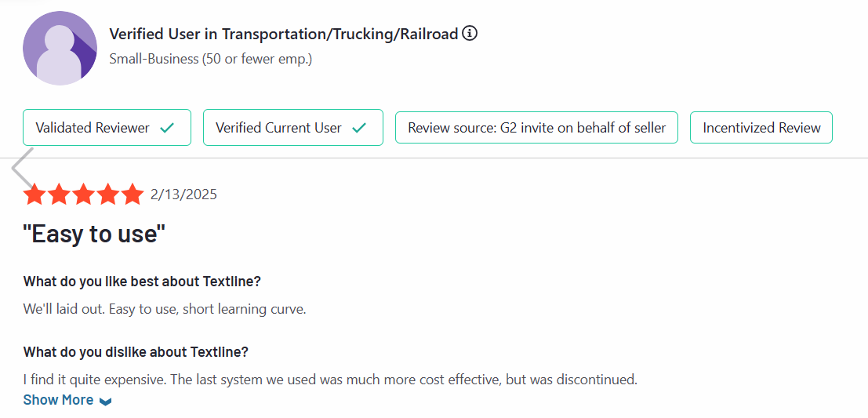Click the third star in the rating
Image resolution: width=868 pixels, height=418 pixels.
click(84, 194)
